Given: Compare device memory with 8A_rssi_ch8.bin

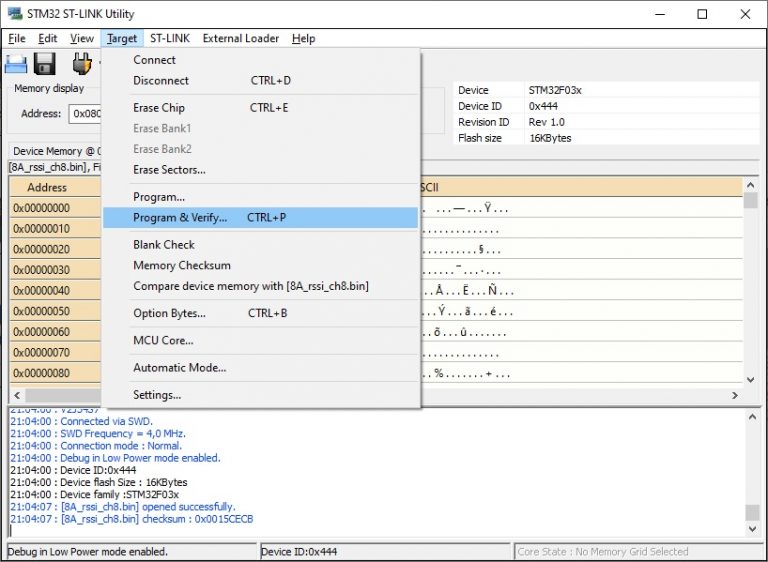Looking at the screenshot, I should [x=261, y=286].
